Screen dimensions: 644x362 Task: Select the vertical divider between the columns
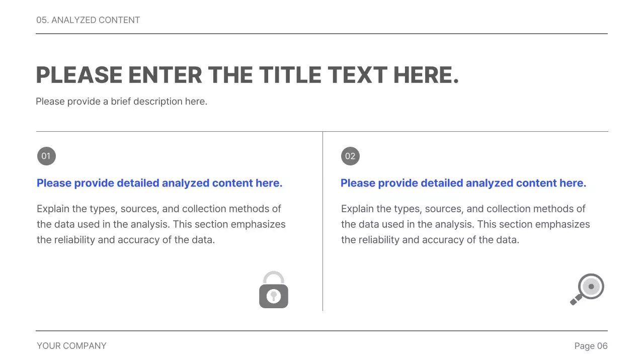click(x=323, y=221)
